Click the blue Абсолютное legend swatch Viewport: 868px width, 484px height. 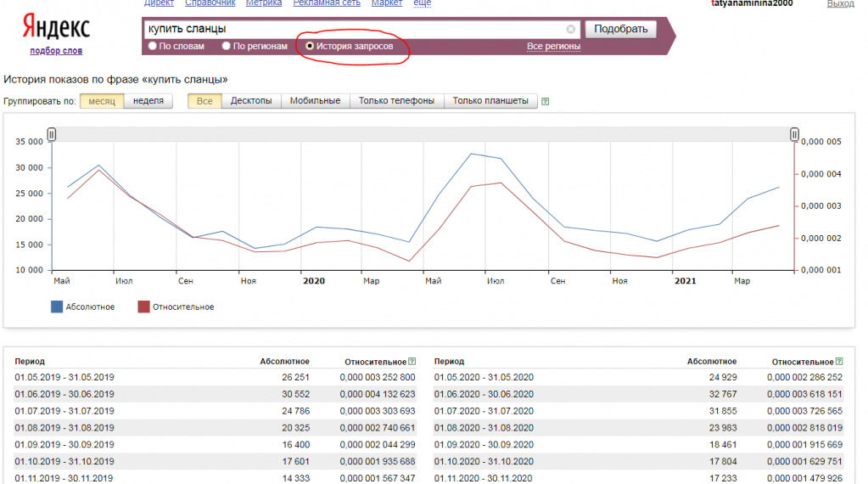57,307
